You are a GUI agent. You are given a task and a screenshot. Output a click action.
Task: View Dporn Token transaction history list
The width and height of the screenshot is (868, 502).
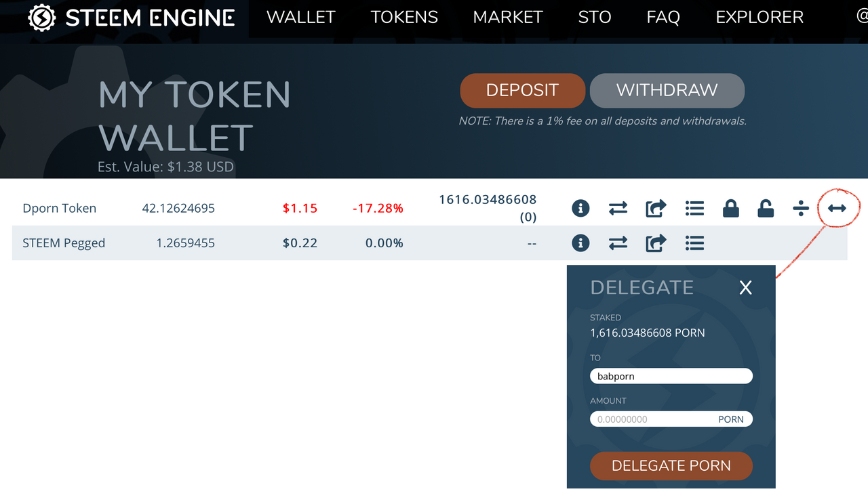tap(694, 209)
